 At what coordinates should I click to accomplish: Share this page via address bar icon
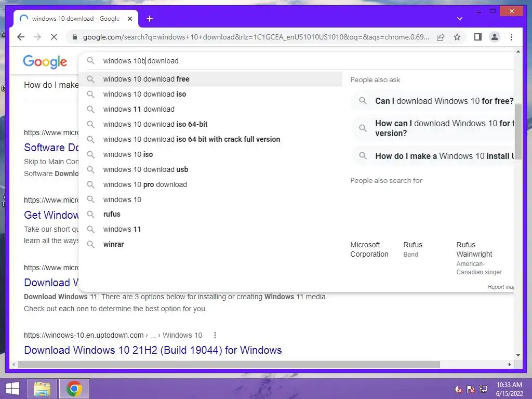point(441,37)
